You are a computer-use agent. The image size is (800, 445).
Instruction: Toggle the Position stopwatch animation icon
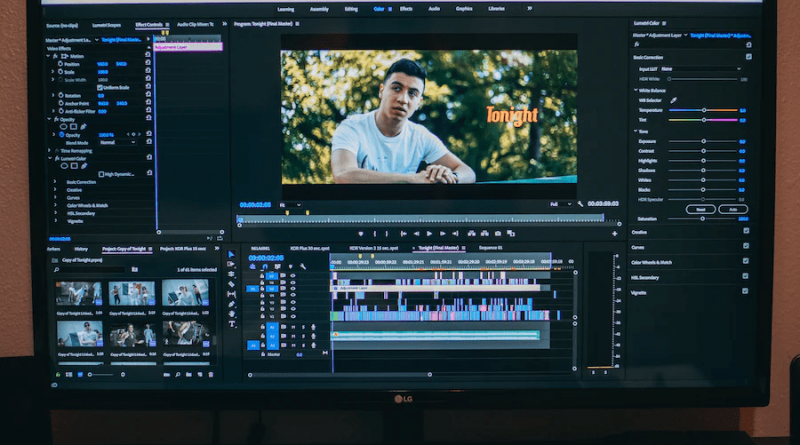click(x=60, y=64)
